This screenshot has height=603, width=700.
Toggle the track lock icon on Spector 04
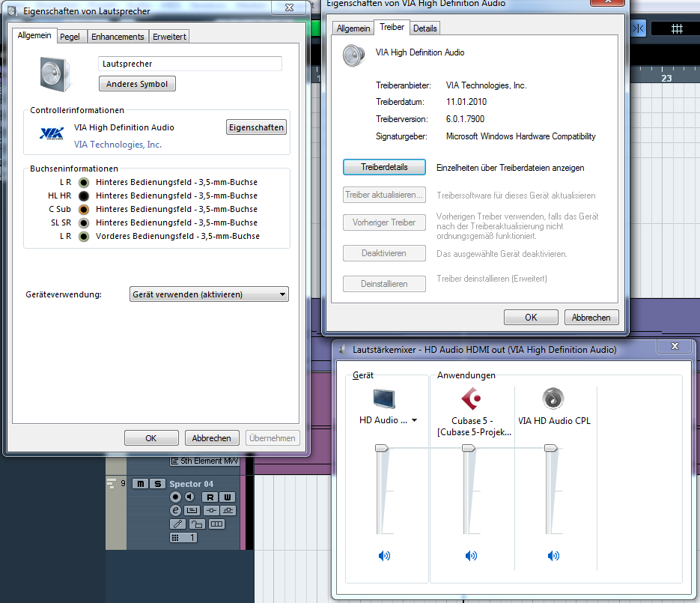[197, 524]
